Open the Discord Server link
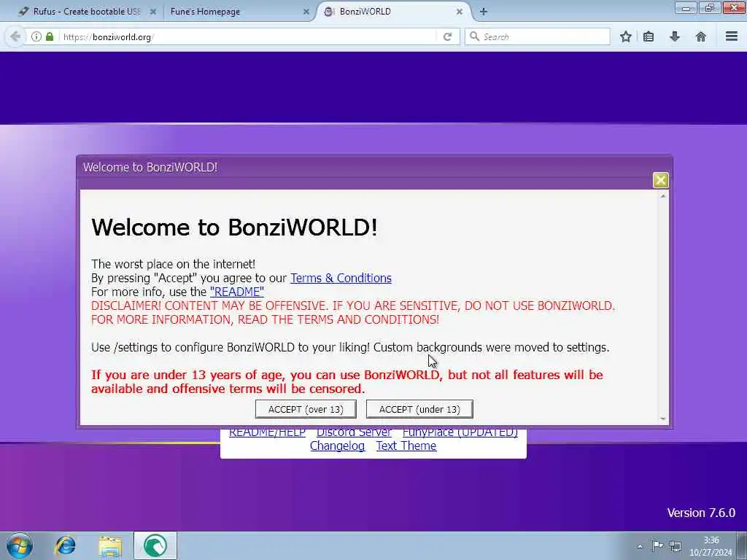 (x=354, y=432)
